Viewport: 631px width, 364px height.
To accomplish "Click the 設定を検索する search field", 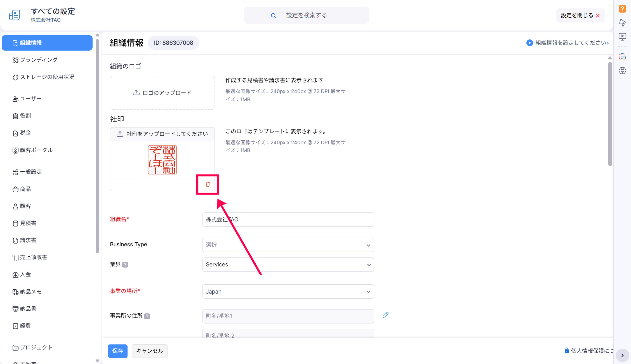I will click(x=306, y=15).
